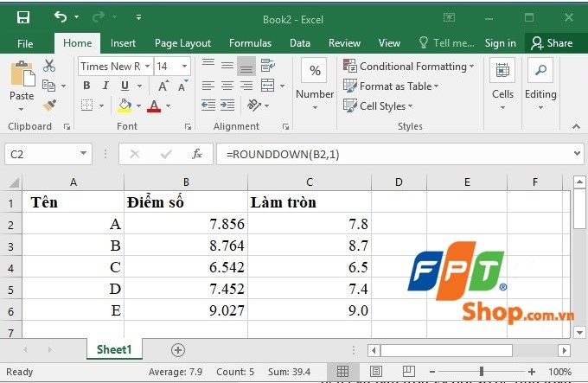Image resolution: width=588 pixels, height=383 pixels.
Task: Toggle Bold formatting
Action: [86, 86]
